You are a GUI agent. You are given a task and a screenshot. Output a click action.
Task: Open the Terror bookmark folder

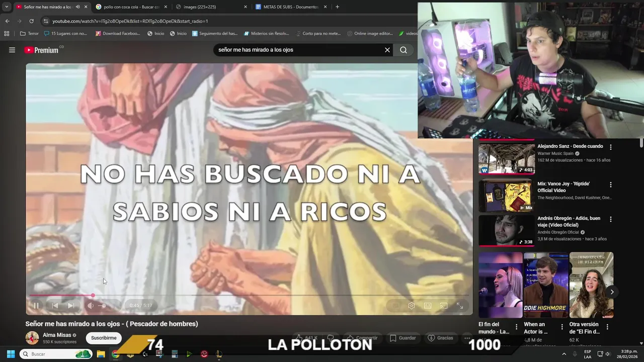[x=29, y=34]
